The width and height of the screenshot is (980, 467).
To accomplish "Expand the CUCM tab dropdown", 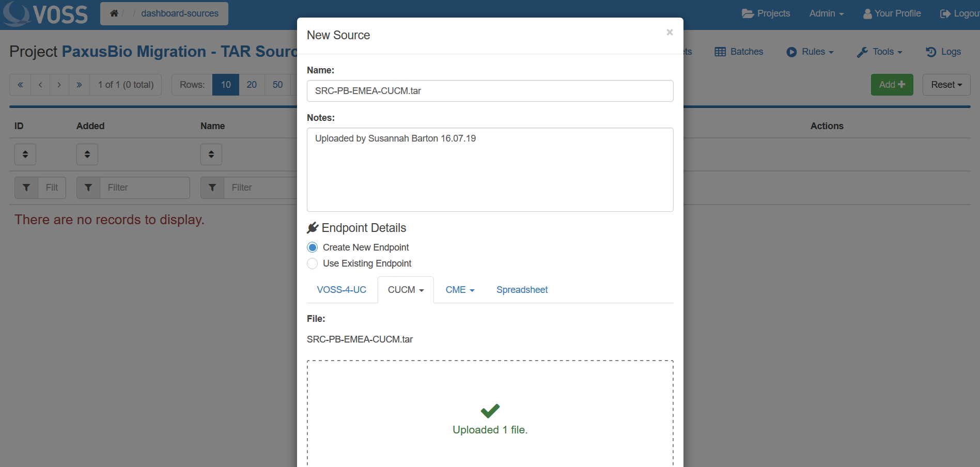I will (406, 290).
